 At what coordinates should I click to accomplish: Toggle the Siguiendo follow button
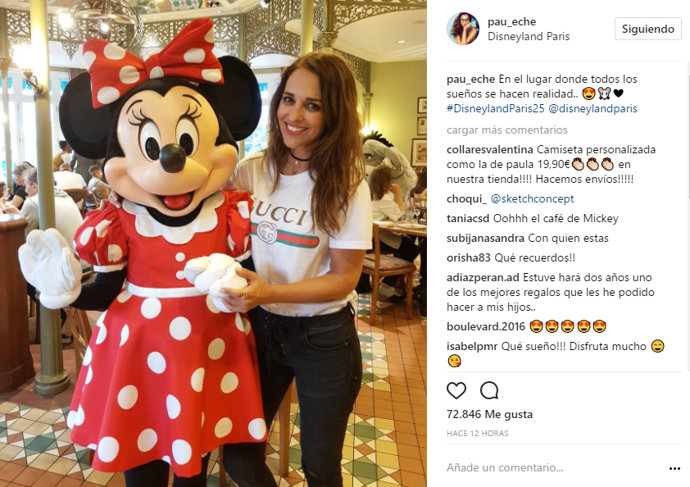(648, 29)
